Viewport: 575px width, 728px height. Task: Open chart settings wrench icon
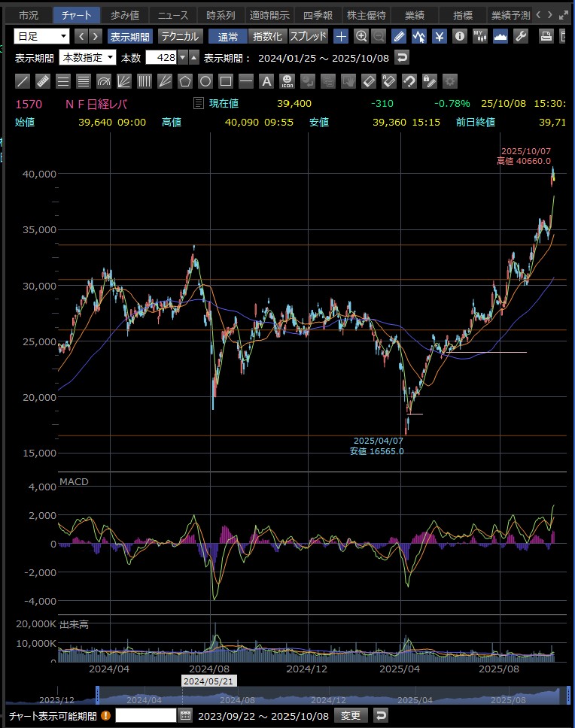point(519,36)
